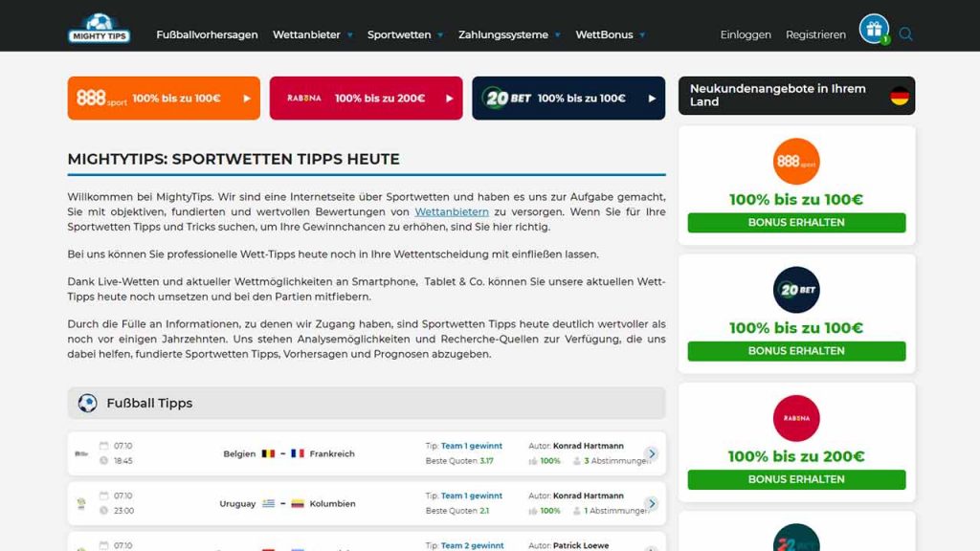Click the play arrow on 888sport banner

[247, 99]
